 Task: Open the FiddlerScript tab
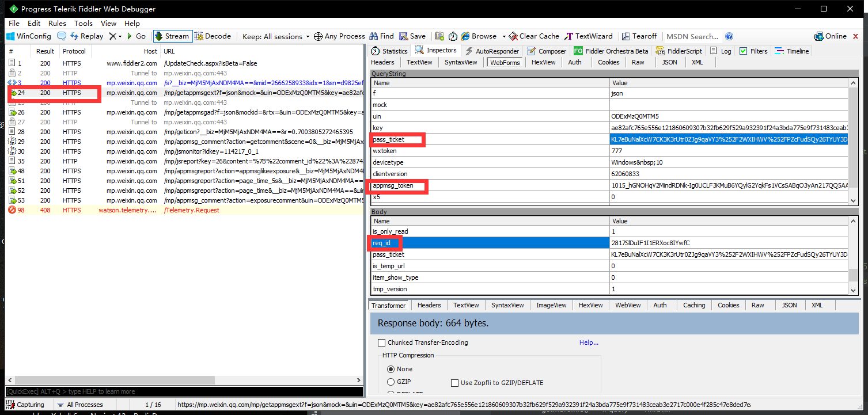pyautogui.click(x=679, y=51)
